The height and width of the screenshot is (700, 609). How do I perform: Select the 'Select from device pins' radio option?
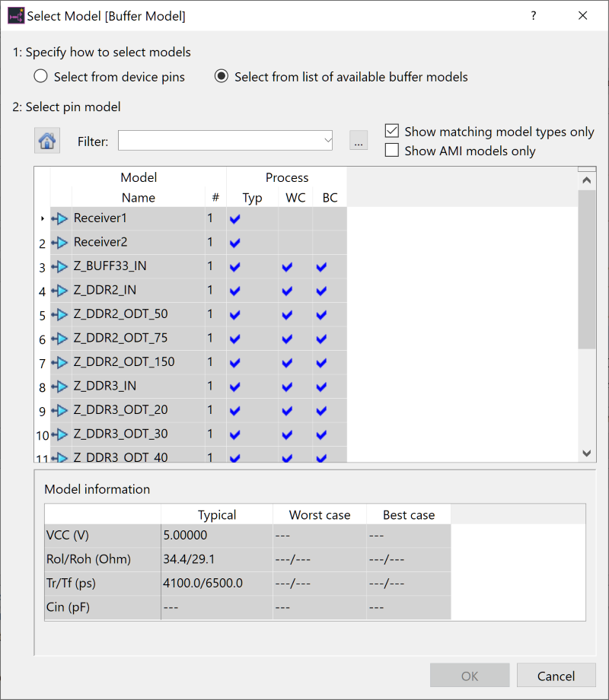(x=41, y=77)
